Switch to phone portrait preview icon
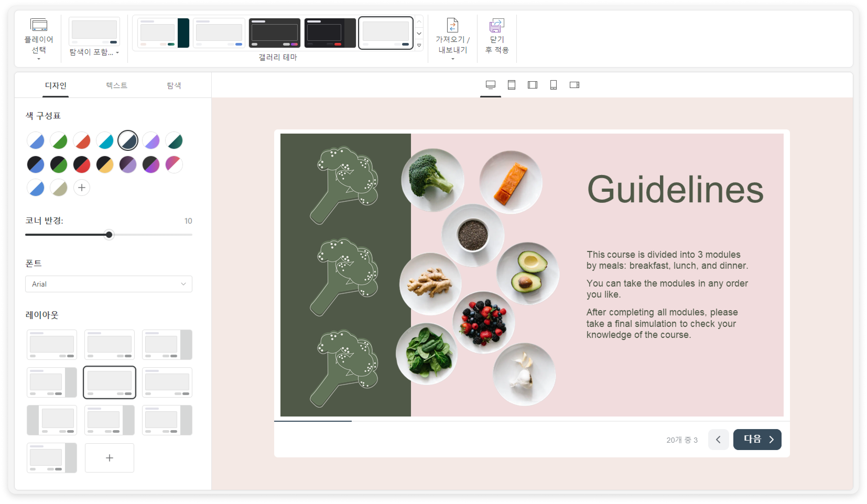 pos(553,85)
